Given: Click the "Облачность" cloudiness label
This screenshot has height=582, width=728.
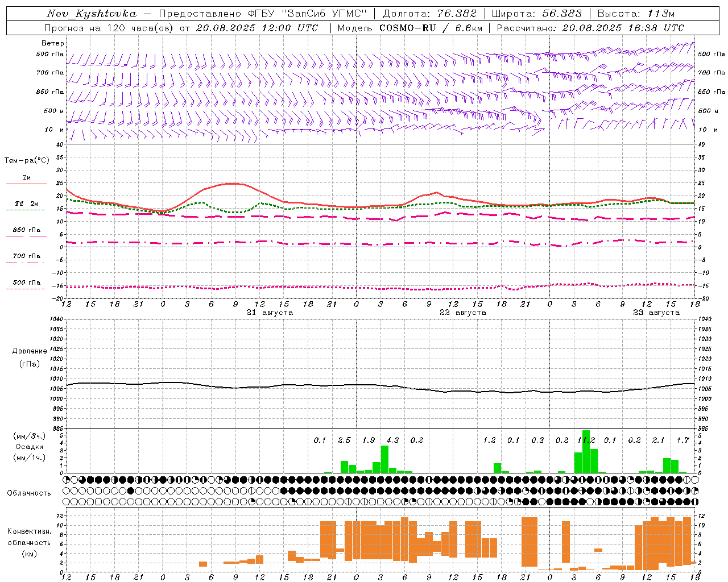Looking at the screenshot, I should (x=29, y=493).
